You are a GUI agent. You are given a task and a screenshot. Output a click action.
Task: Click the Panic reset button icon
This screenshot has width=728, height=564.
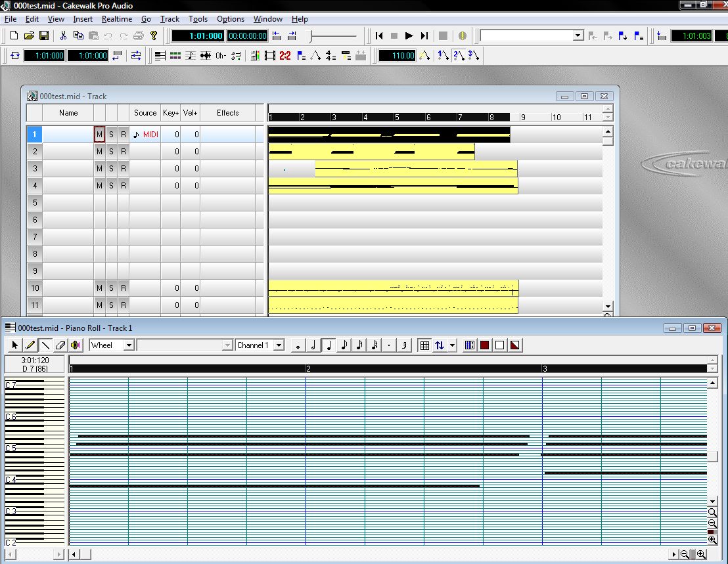462,35
